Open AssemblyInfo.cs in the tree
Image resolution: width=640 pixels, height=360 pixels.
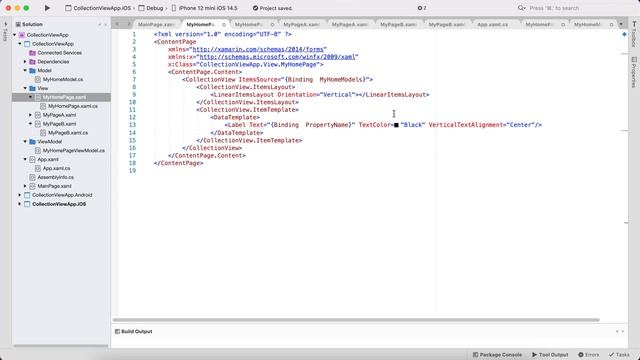click(56, 177)
